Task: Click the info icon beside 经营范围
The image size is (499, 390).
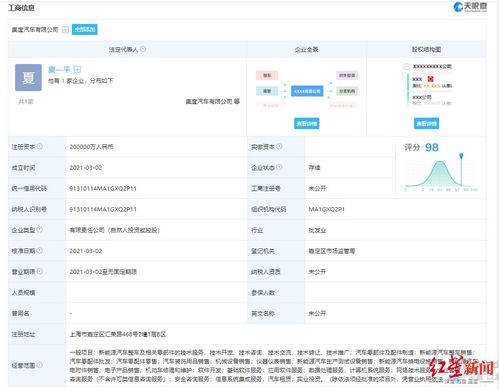Action: [x=39, y=365]
